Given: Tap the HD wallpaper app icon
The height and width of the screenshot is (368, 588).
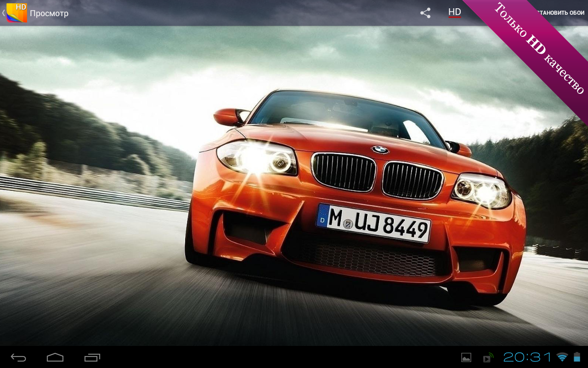Looking at the screenshot, I should (17, 13).
